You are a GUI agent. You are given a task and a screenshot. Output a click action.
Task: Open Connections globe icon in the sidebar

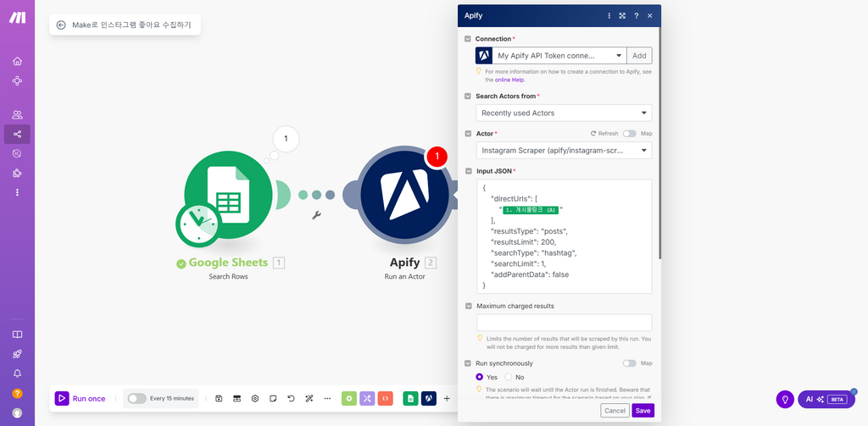[17, 154]
